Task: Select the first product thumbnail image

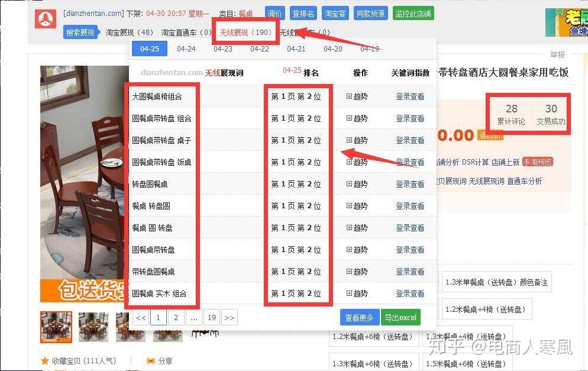Action: [x=56, y=327]
